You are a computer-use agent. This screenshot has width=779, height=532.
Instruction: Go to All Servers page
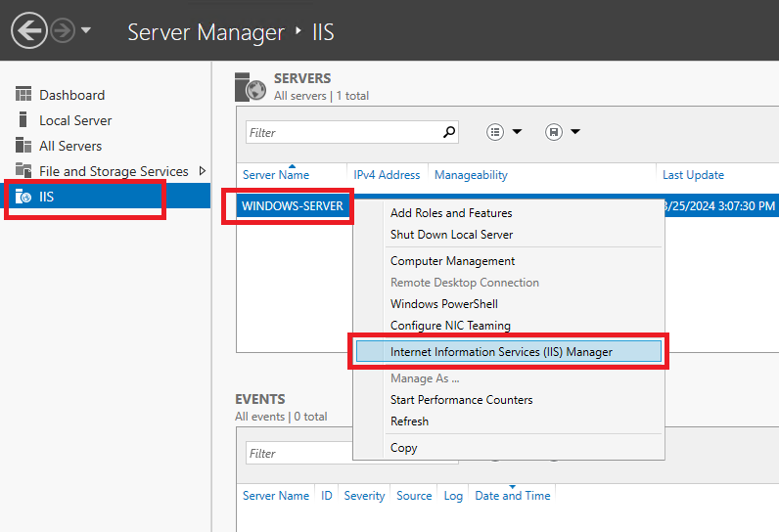pos(70,146)
